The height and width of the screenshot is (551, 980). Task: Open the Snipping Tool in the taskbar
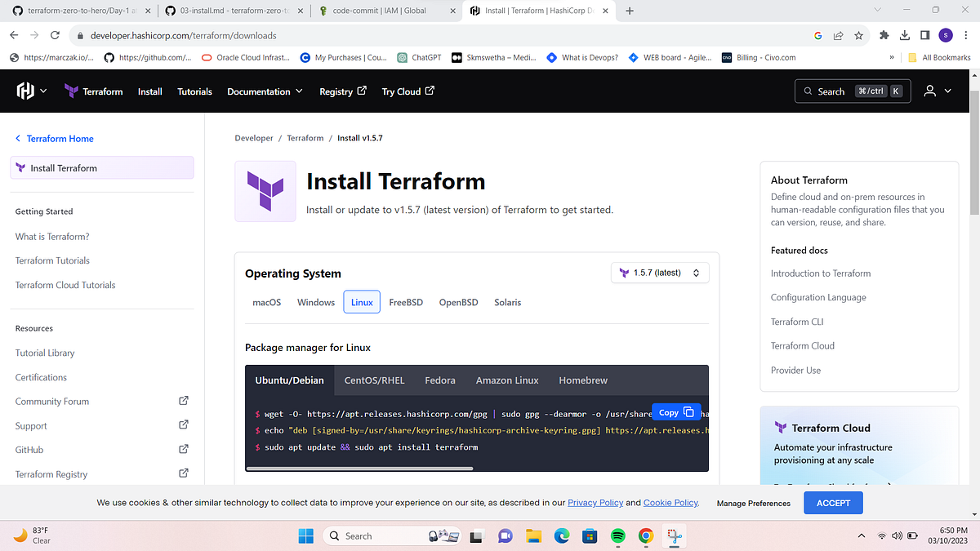pyautogui.click(x=675, y=536)
